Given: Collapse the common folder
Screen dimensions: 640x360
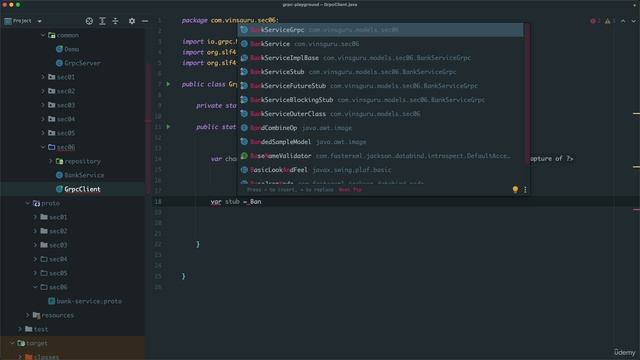Looking at the screenshot, I should [43, 35].
